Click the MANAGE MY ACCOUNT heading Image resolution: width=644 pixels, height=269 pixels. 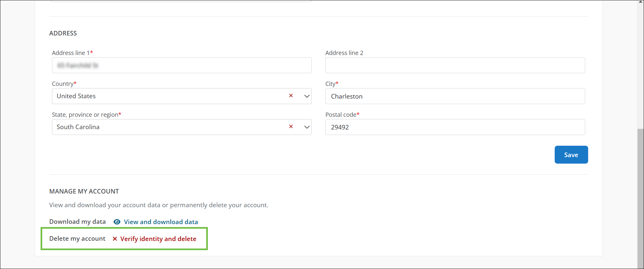coord(84,191)
